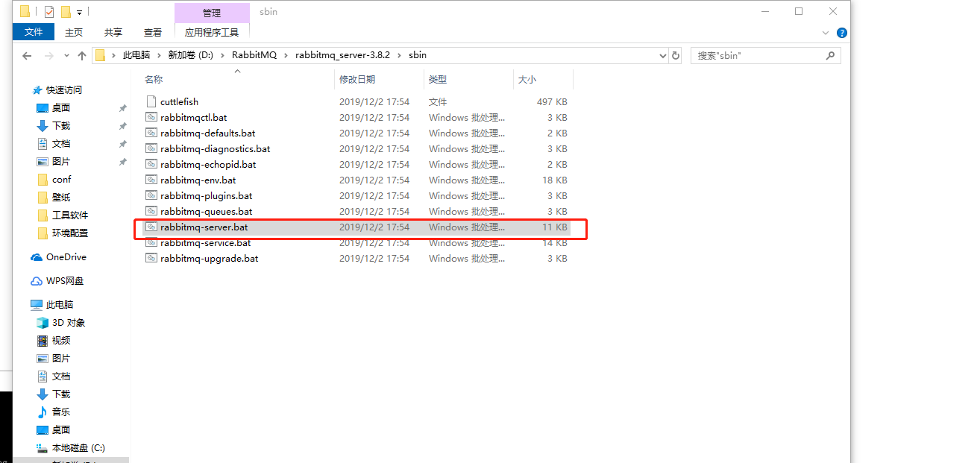Sort files by 大小 column header
This screenshot has height=463, width=980.
click(x=527, y=79)
